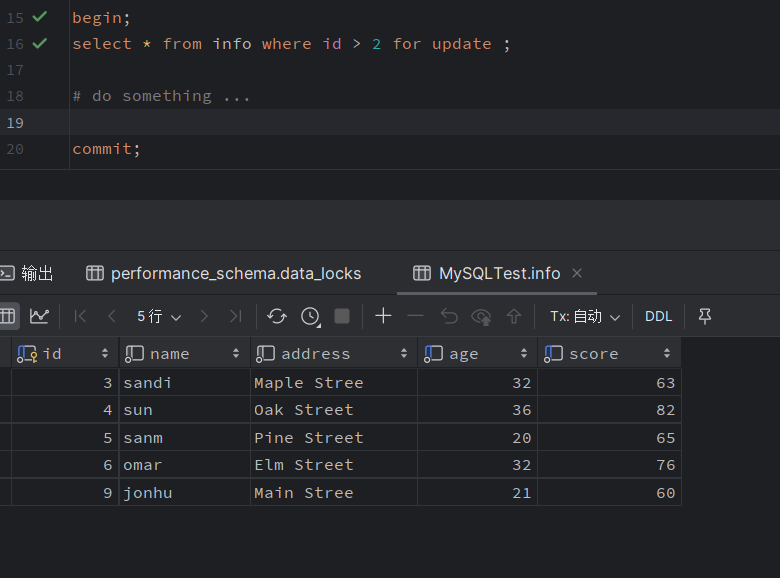Select the name cell sanm
Viewport: 780px width, 578px height.
[185, 438]
